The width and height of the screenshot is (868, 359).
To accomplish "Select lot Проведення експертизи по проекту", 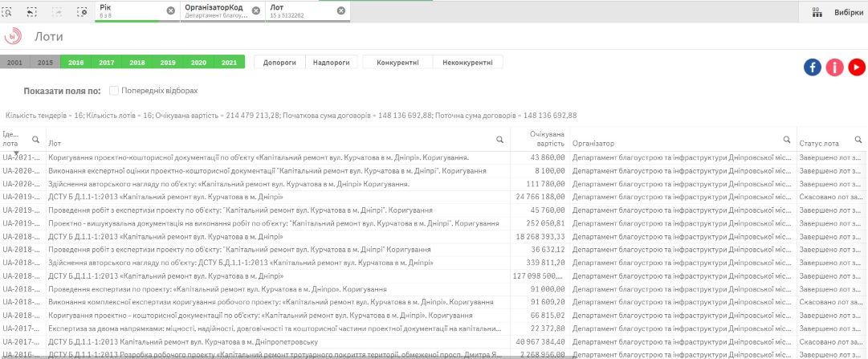I will pyautogui.click(x=217, y=289).
